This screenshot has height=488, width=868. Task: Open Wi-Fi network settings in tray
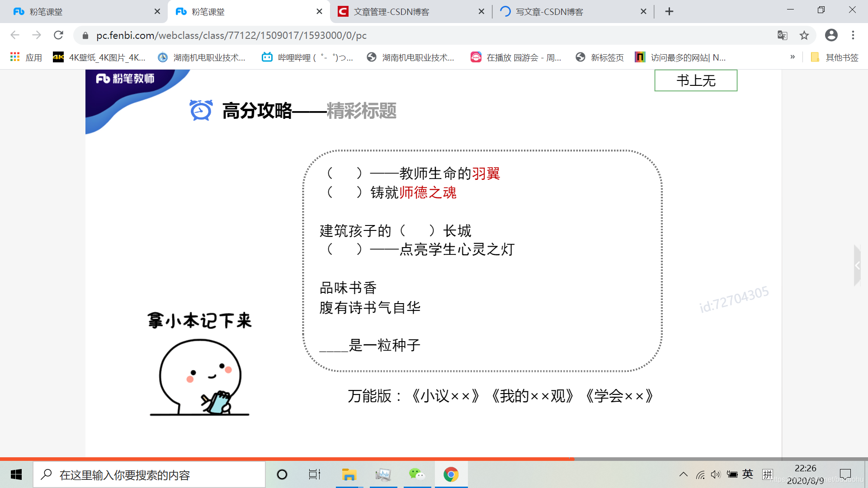700,474
